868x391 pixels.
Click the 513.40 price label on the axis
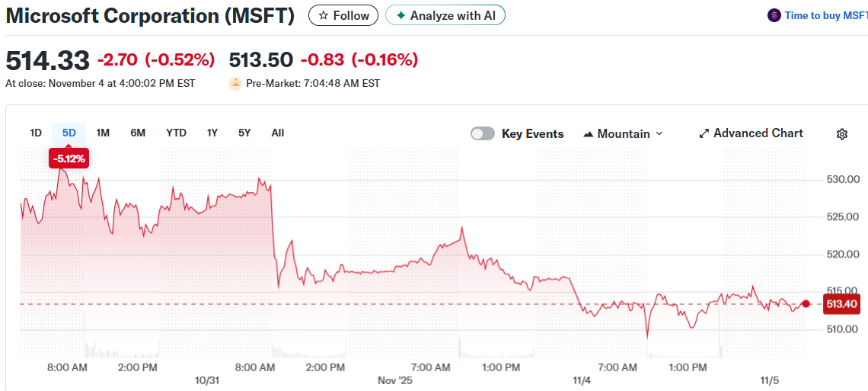pos(841,304)
